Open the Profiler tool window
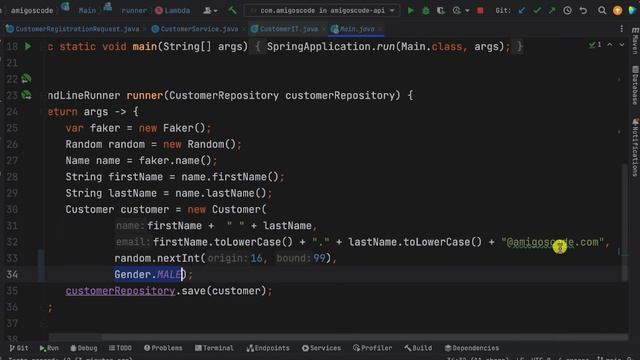 [x=372, y=348]
